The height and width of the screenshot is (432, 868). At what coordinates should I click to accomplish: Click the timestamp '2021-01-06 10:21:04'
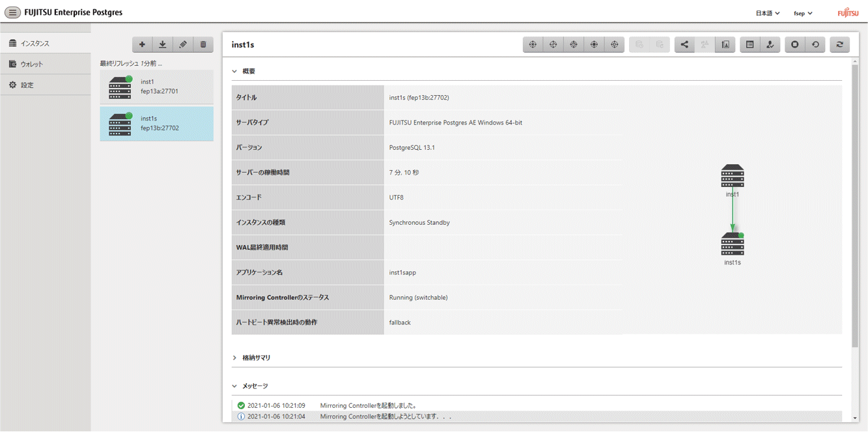pyautogui.click(x=276, y=416)
